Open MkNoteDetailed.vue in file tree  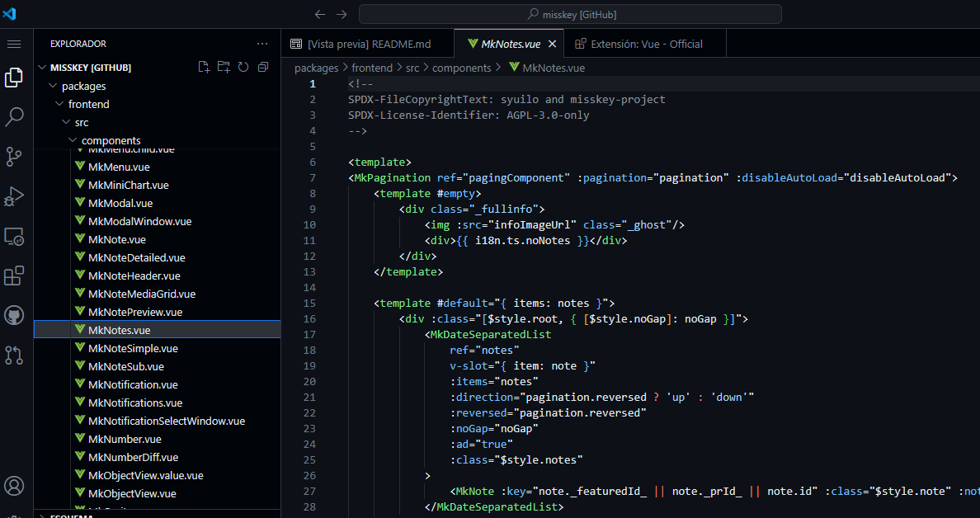coord(136,257)
